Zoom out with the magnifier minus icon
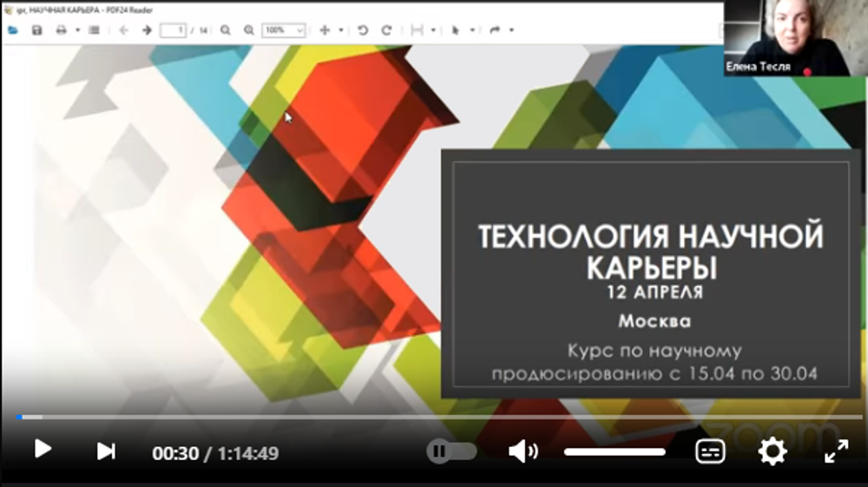 [226, 30]
